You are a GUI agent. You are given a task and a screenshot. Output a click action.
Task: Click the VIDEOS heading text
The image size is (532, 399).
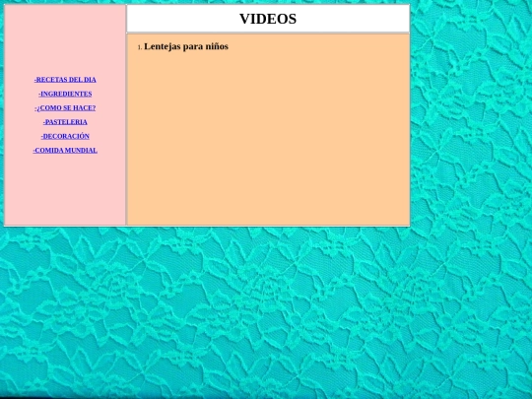tap(268, 19)
